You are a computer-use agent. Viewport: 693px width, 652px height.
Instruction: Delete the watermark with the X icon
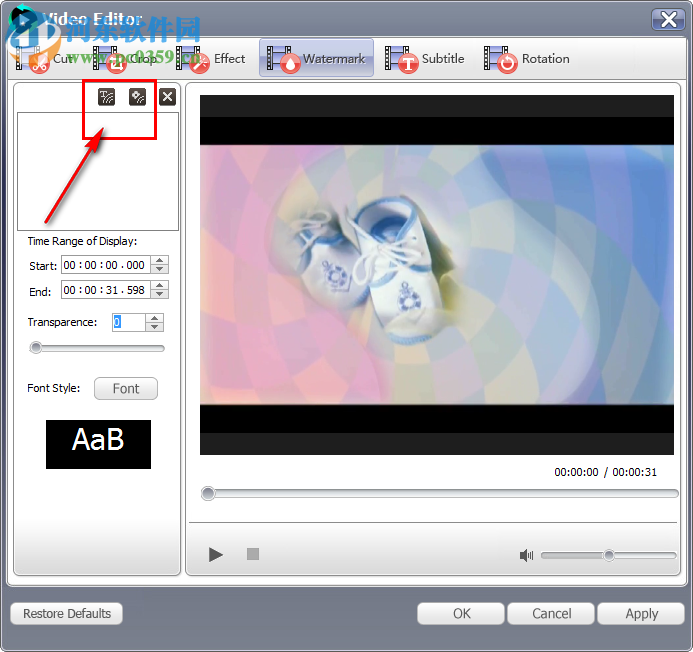[168, 97]
